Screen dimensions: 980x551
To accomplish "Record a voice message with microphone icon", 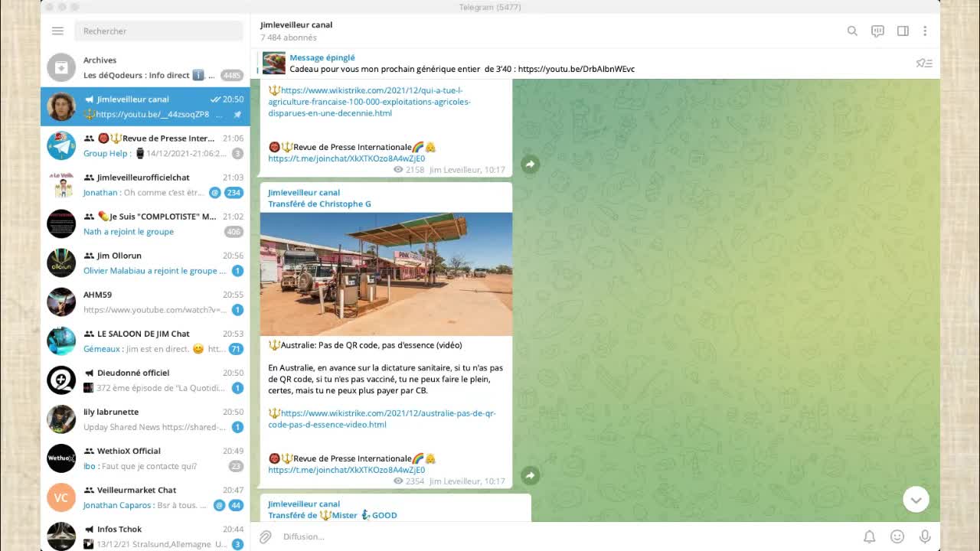I will (925, 536).
